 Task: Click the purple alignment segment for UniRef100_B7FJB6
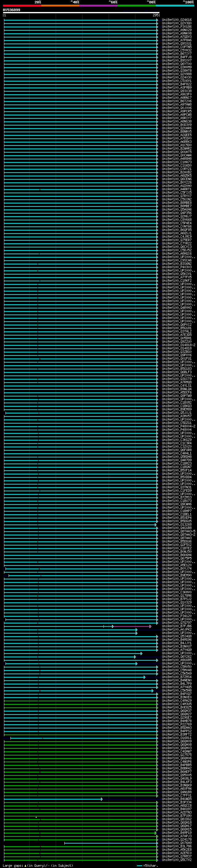pos(132,626)
